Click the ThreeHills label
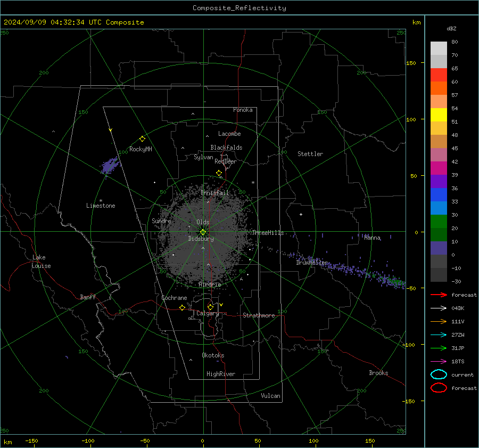479x448 pixels. pos(268,233)
